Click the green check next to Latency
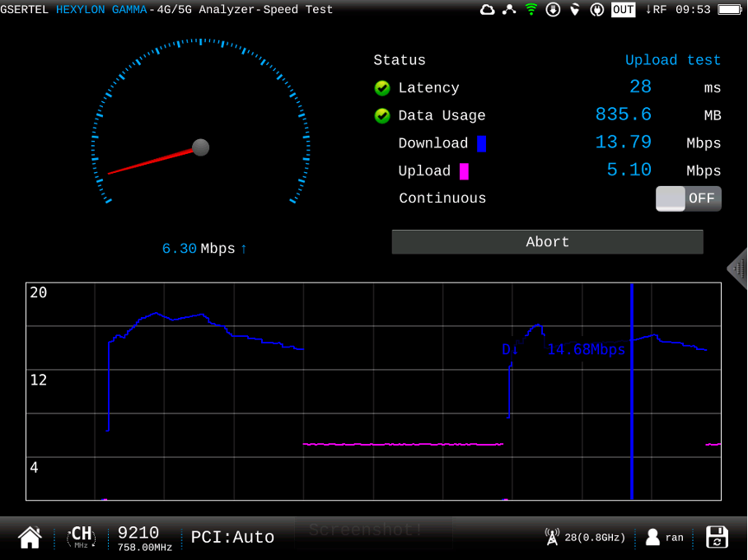The image size is (748, 560). (x=382, y=88)
